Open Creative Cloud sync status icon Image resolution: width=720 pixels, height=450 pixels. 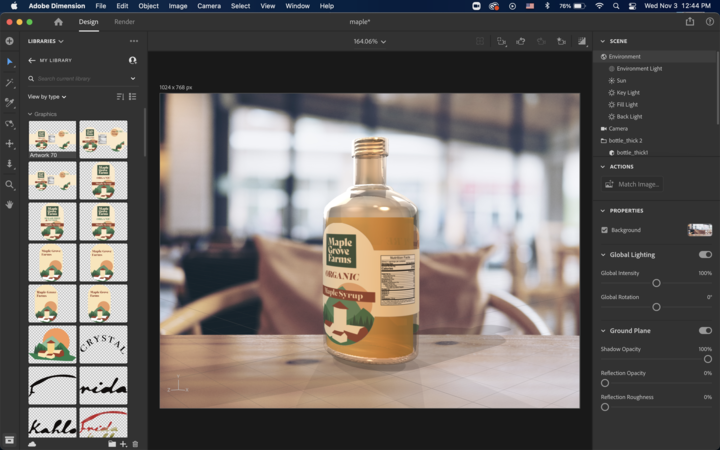coord(32,444)
